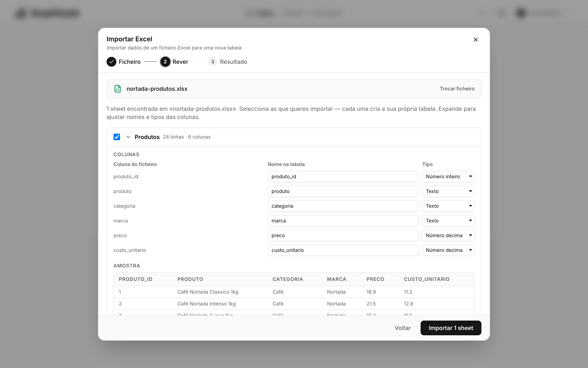Click the 21.5 price cell
The height and width of the screenshot is (368, 588).
[x=371, y=304]
